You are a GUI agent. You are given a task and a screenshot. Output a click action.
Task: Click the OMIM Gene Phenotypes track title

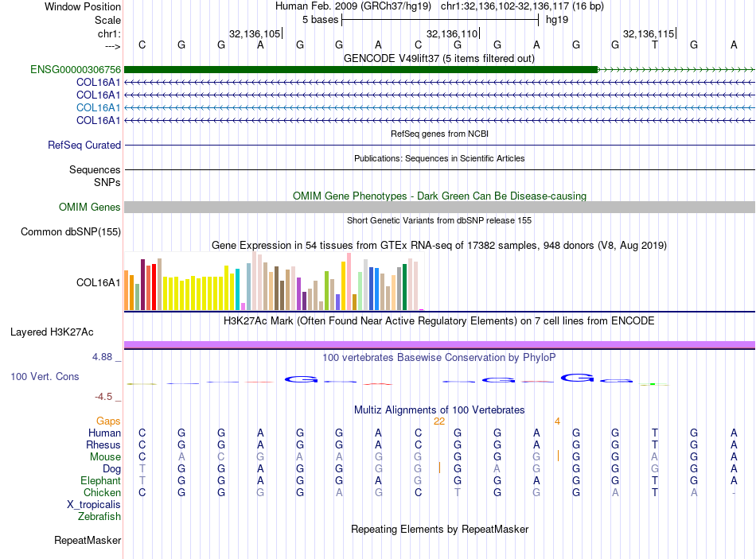click(x=440, y=196)
